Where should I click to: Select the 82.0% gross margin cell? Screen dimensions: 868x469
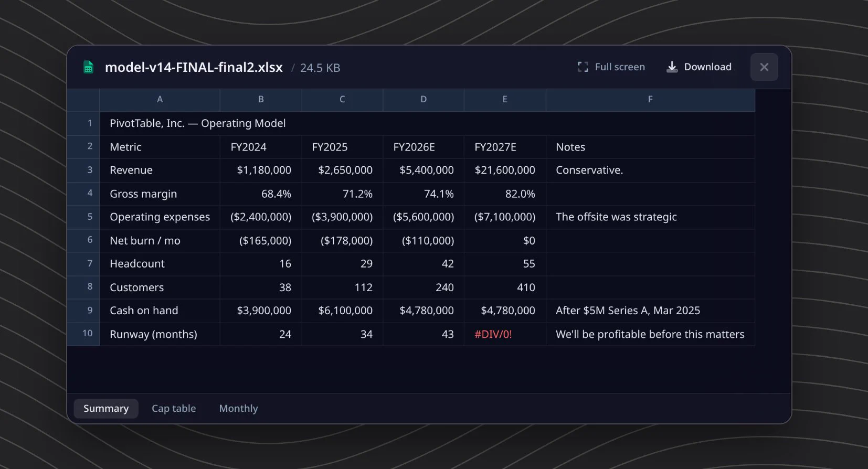click(505, 194)
